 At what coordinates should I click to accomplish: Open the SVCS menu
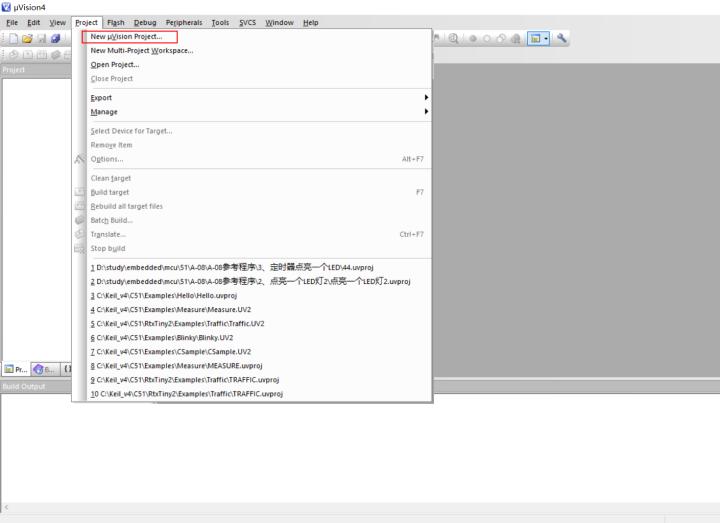[x=248, y=22]
